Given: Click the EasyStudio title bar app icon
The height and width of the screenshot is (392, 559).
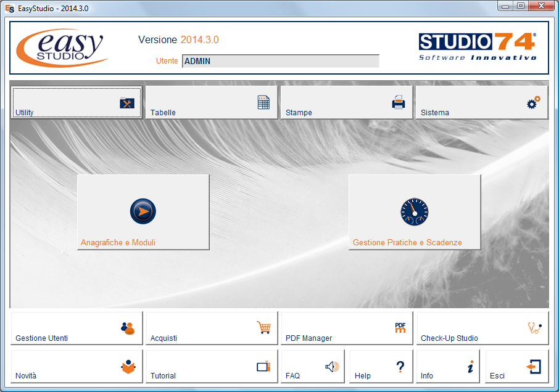Looking at the screenshot, I should 10,8.
